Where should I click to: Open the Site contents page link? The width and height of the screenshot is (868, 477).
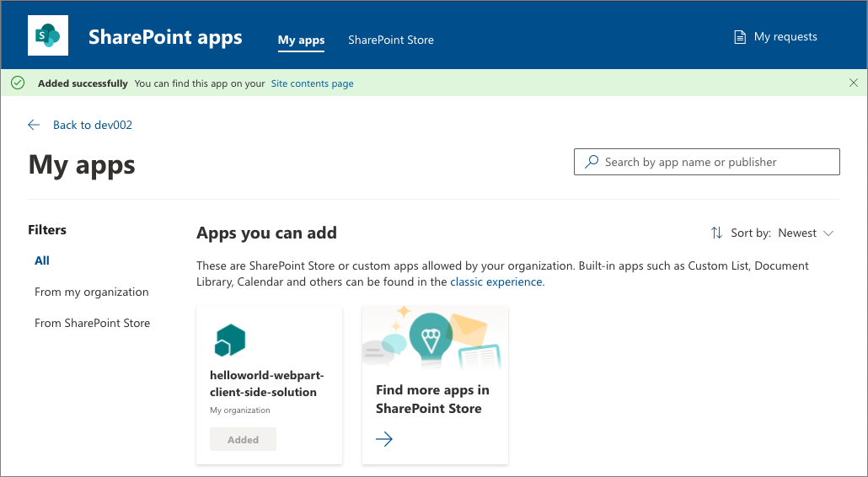point(312,83)
